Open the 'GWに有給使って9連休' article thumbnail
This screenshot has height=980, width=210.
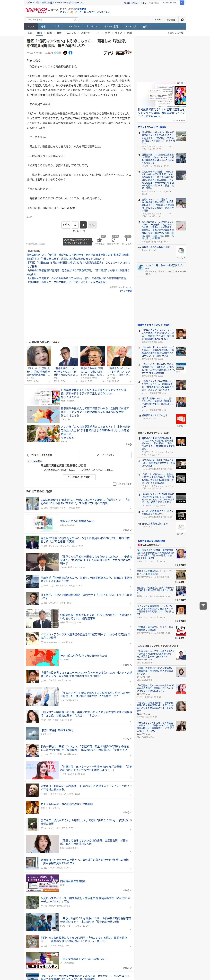[x=32, y=504]
